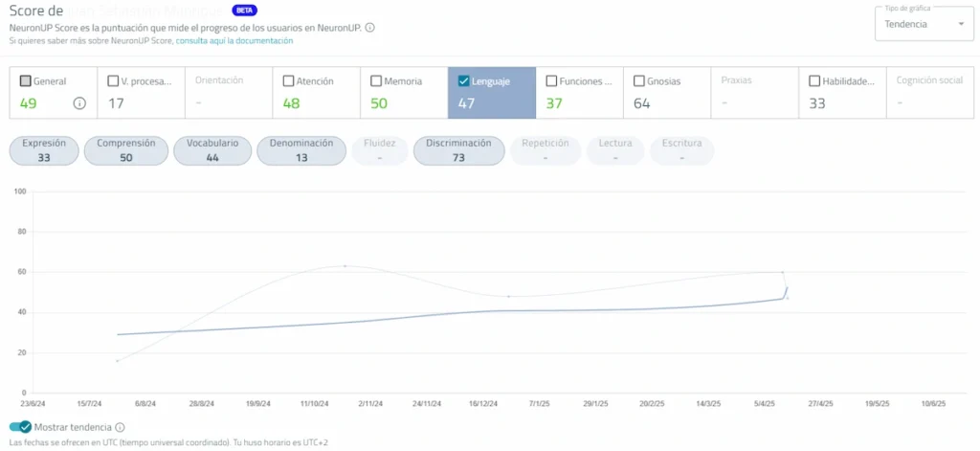Uncheck the Lenguaje checkbox

[464, 81]
